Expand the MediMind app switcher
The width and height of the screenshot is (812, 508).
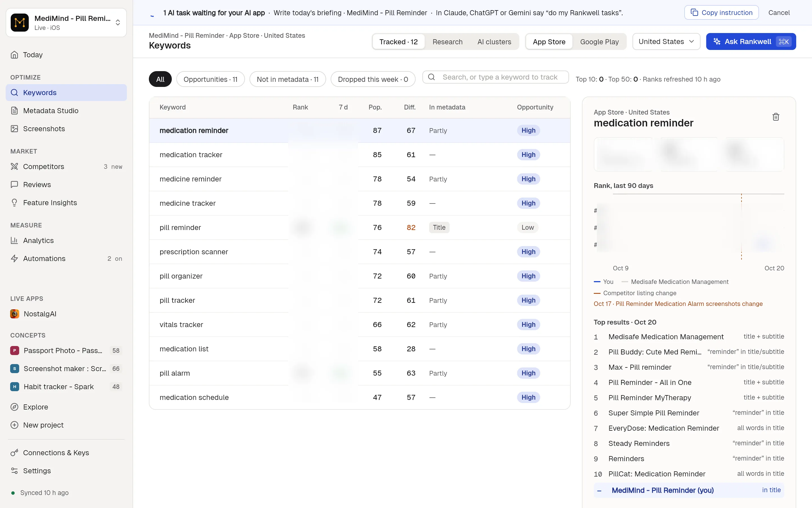point(66,23)
